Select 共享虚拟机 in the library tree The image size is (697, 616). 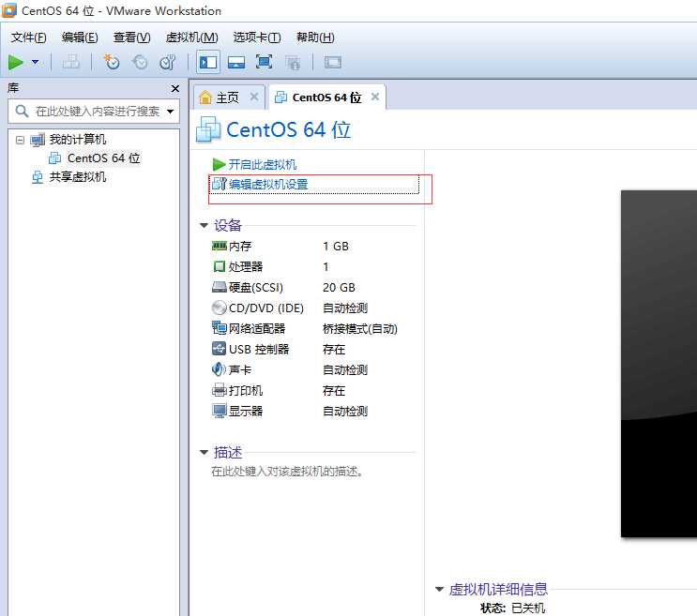(x=77, y=177)
